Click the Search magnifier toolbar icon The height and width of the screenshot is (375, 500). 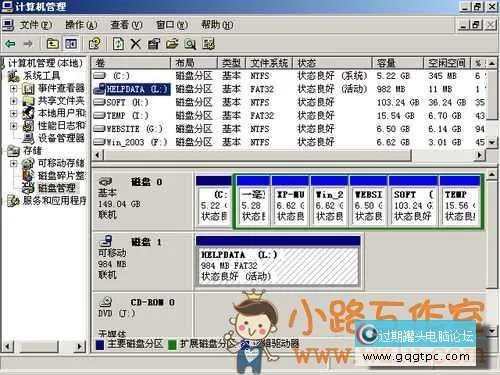click(190, 44)
